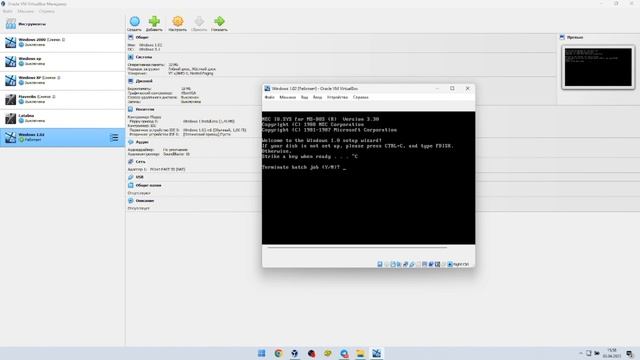Open the USB section header
640x360 pixels.
[140, 177]
